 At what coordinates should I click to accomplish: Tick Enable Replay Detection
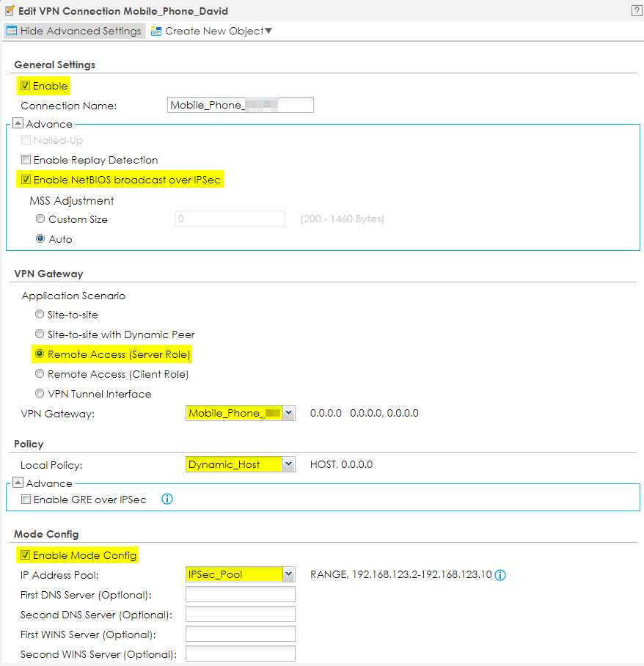click(x=26, y=160)
